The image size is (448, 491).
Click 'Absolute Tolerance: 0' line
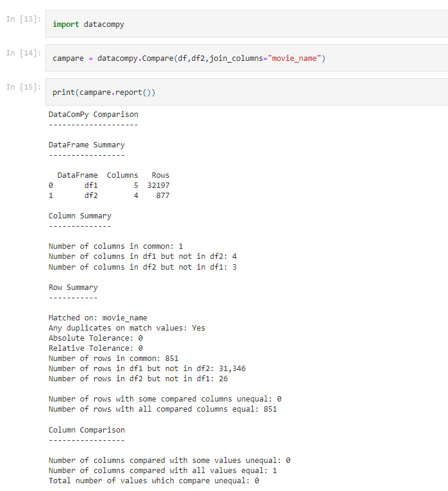95,338
